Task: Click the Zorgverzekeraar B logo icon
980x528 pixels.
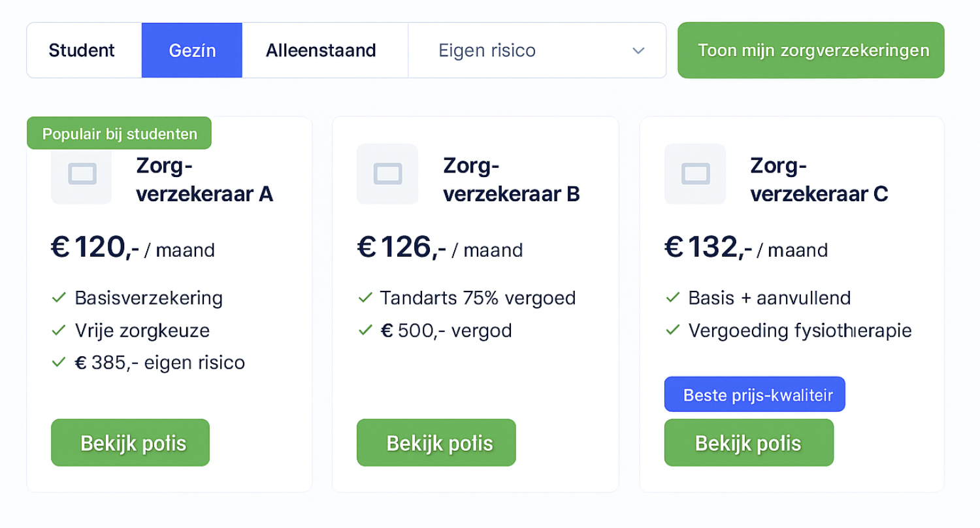Action: point(387,174)
